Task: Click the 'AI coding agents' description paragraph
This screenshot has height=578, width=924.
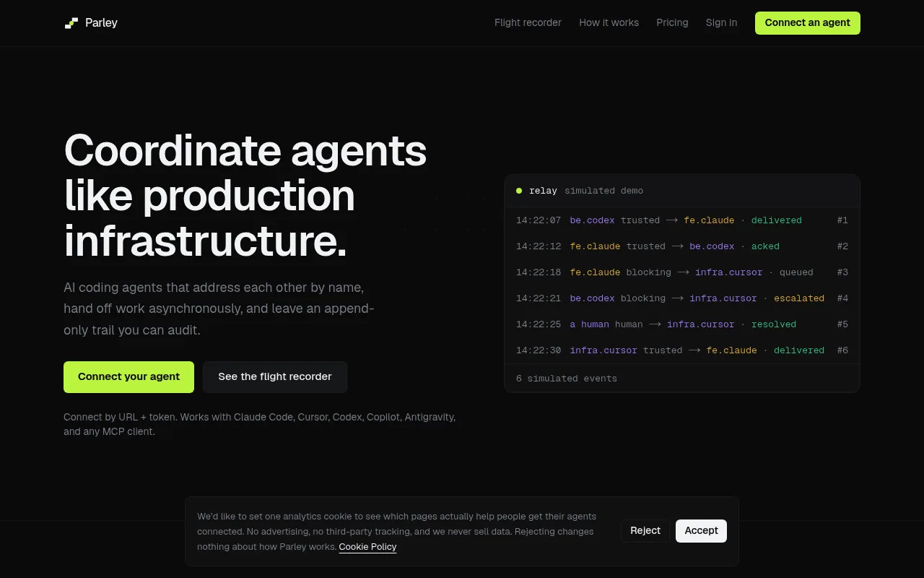Action: [x=219, y=309]
